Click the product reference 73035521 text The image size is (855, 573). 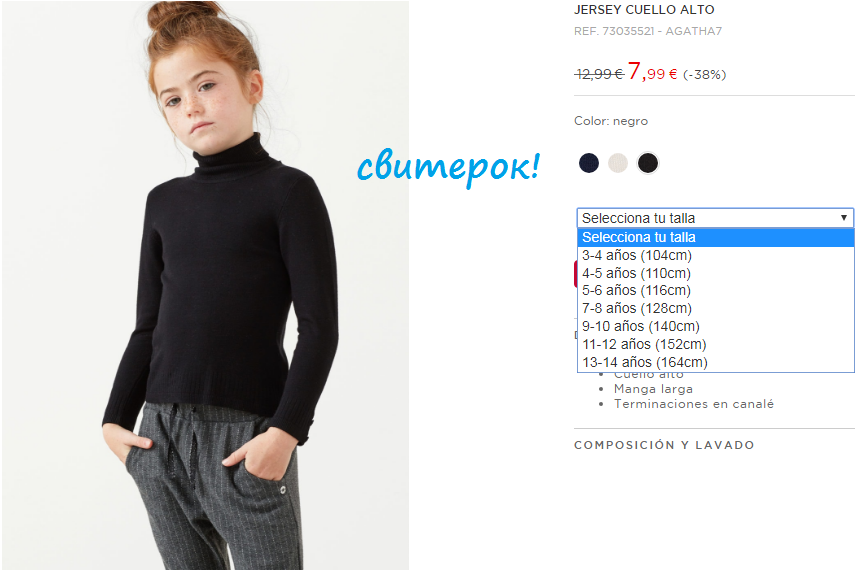point(648,31)
